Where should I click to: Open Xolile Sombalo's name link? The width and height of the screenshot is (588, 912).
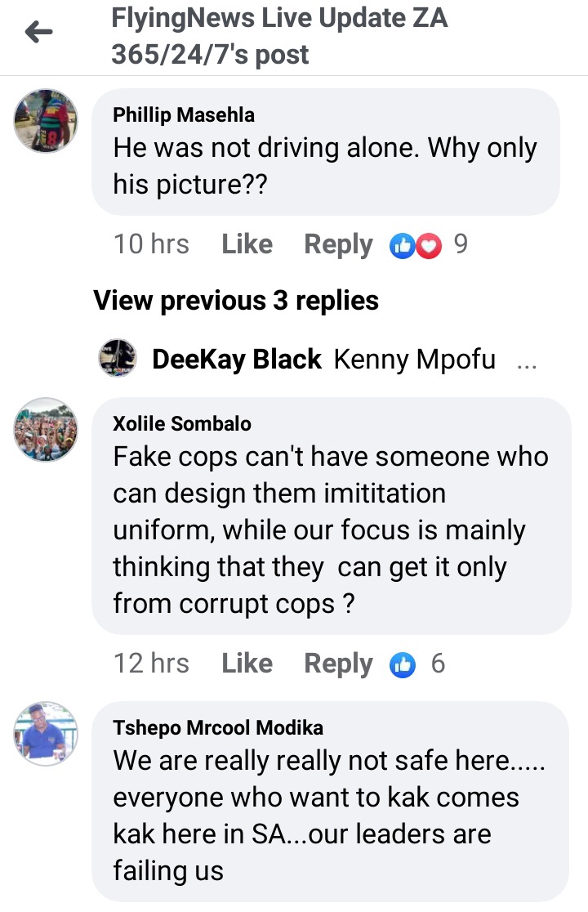[182, 423]
